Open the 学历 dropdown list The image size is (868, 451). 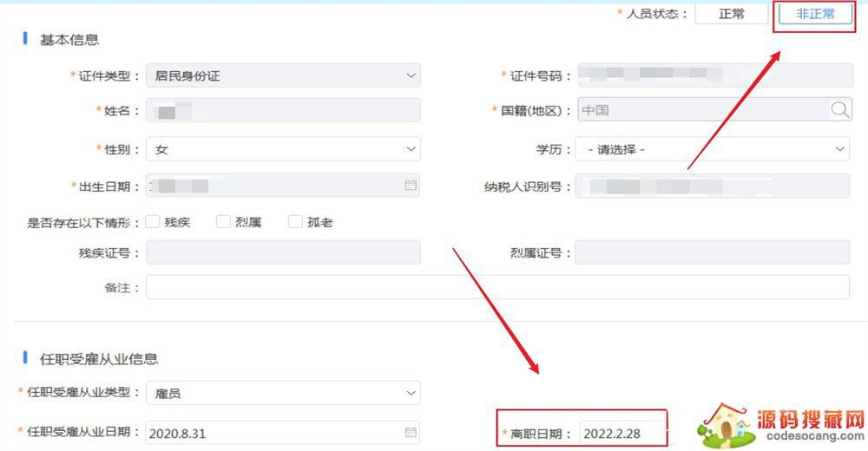pyautogui.click(x=712, y=149)
